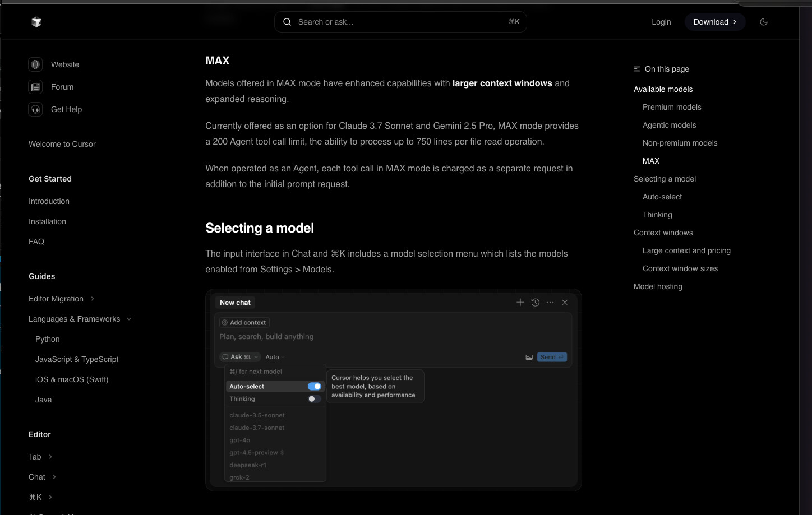Click the chat history clock icon
Image resolution: width=812 pixels, height=515 pixels.
coord(536,302)
